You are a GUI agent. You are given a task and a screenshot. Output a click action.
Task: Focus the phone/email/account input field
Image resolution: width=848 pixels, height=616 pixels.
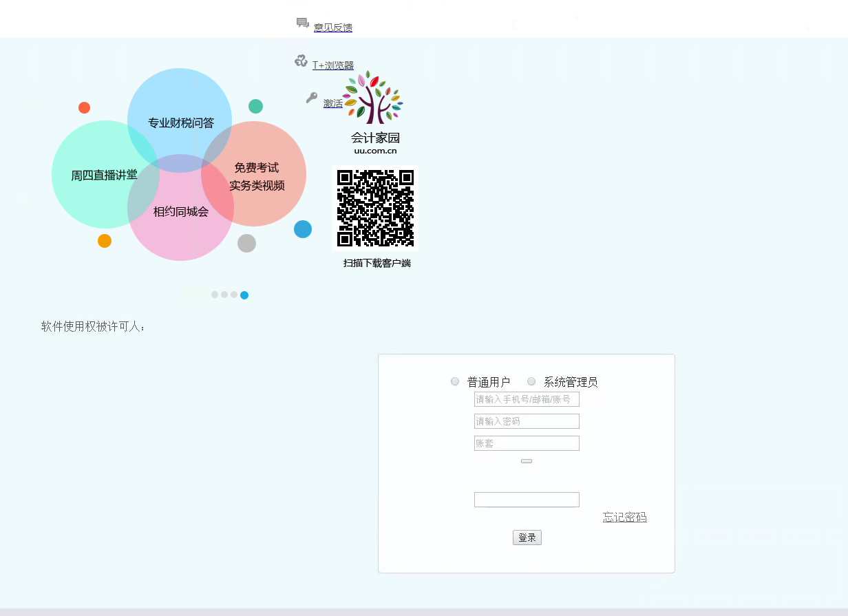[x=527, y=399]
